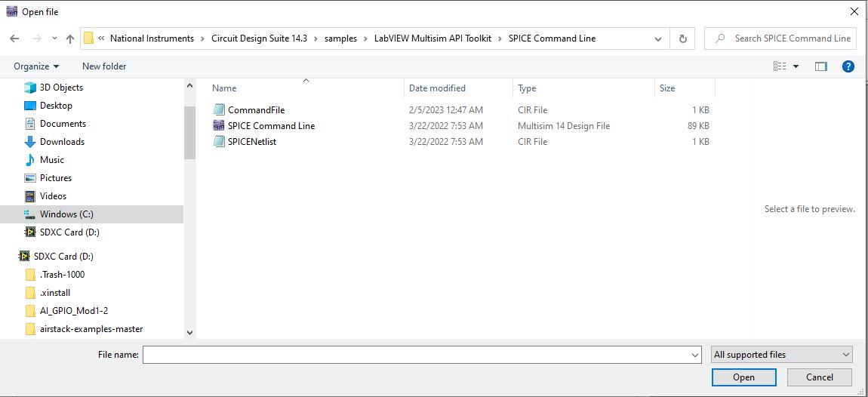The height and width of the screenshot is (397, 868).
Task: Select the CommandFile CIR file
Action: pos(256,110)
